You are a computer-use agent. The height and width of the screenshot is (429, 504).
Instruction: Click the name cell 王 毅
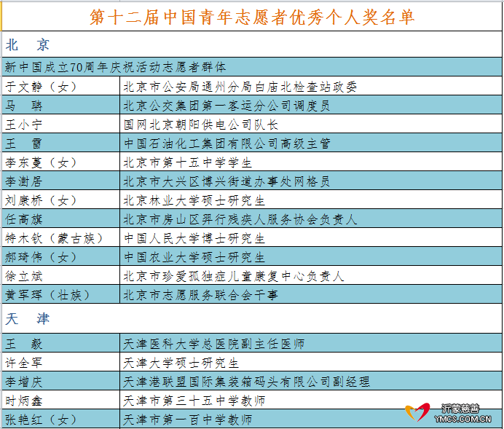[61, 343]
